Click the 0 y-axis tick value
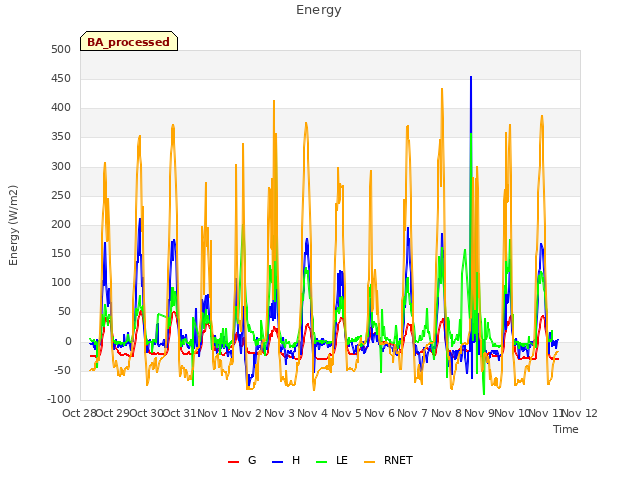Image resolution: width=640 pixels, height=480 pixels. (x=68, y=342)
